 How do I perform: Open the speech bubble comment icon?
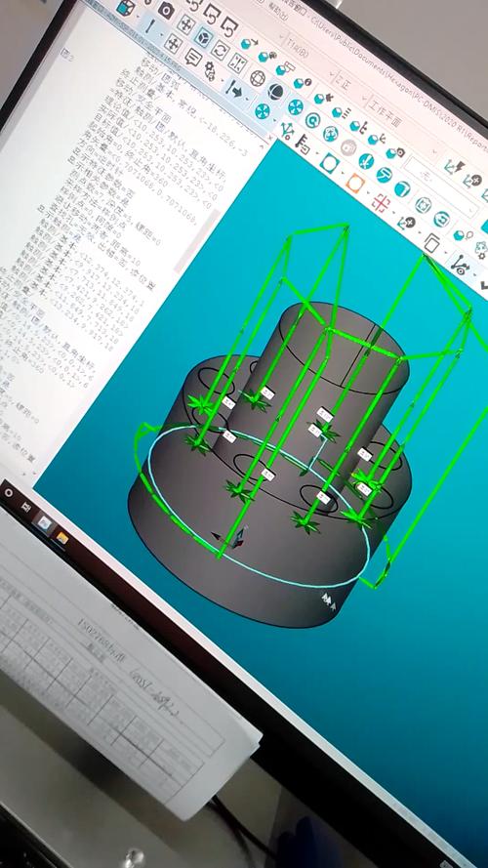192,56
